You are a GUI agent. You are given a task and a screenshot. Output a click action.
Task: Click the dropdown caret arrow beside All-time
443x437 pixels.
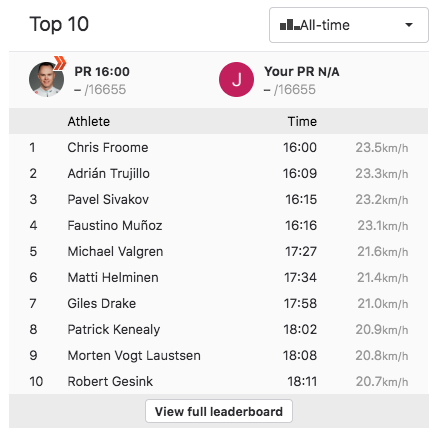coord(409,25)
